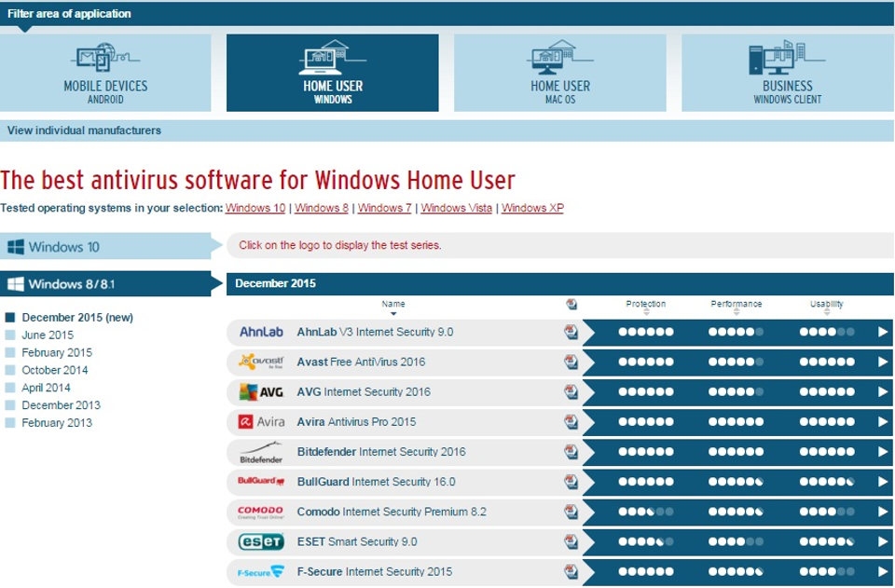Screen dimensions: 895x588
Task: Open certificate icon in Bitdefender row
Action: coord(571,452)
